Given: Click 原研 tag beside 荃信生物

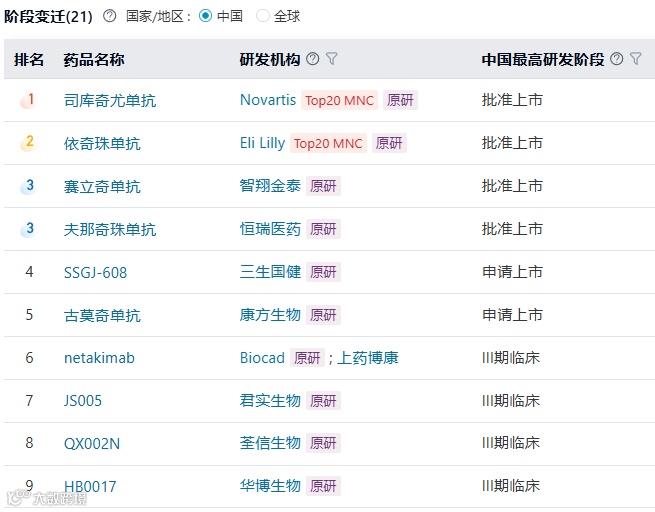Looking at the screenshot, I should pos(323,444).
